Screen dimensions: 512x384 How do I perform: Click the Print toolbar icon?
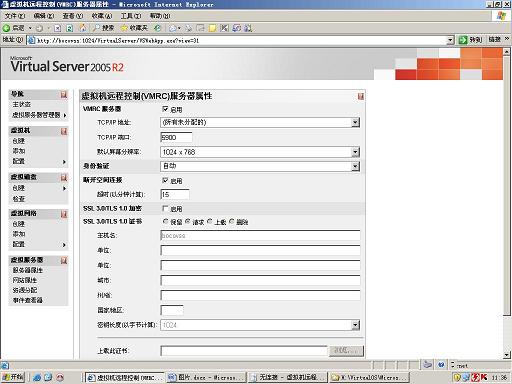(189, 28)
